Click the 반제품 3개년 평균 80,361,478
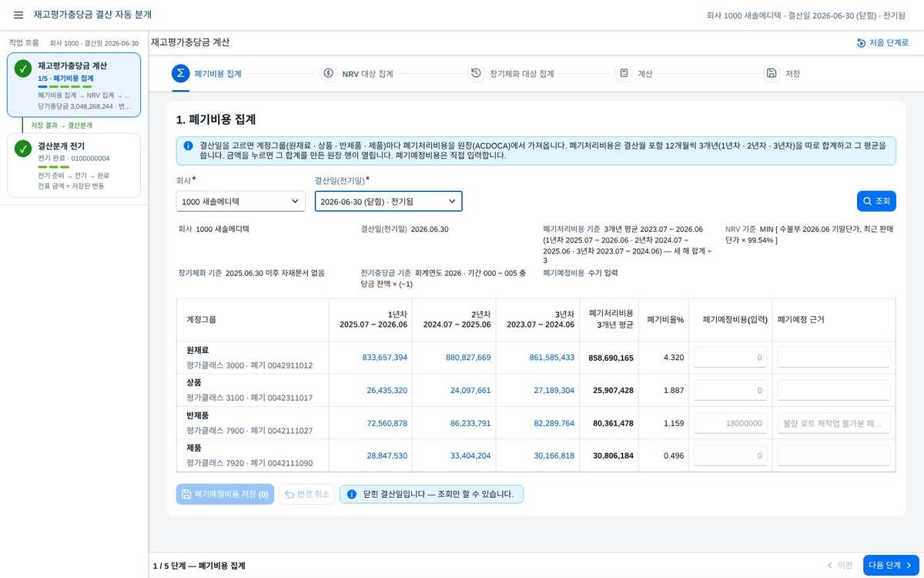Viewport: 924px width, 578px height. point(613,423)
